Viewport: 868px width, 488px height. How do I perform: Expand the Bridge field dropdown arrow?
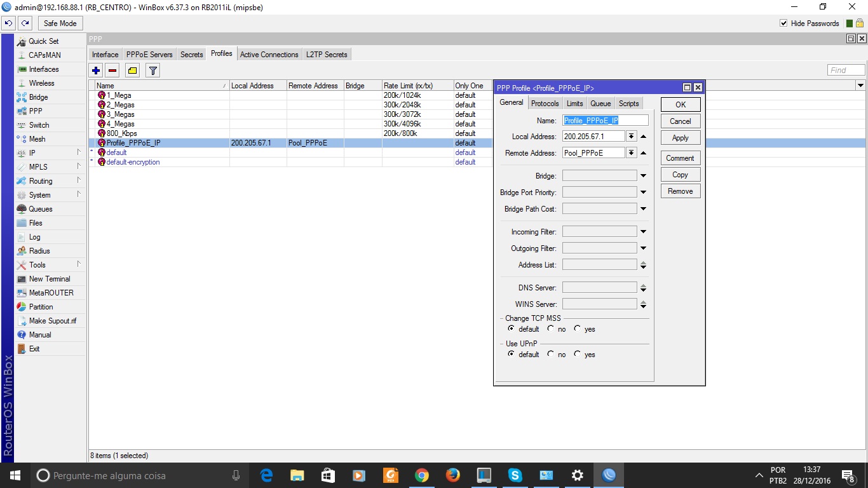(643, 176)
